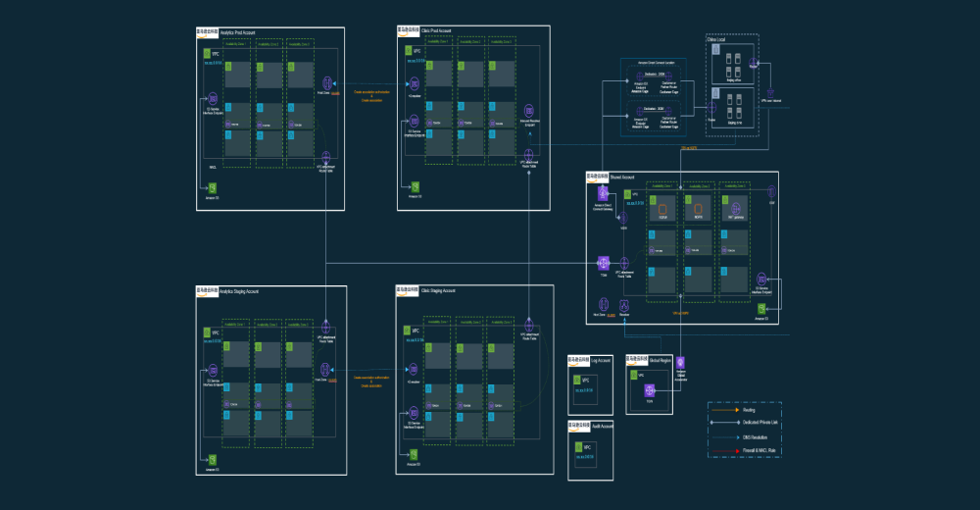The height and width of the screenshot is (510, 980).
Task: Select Resolver icon in Shared Account
Action: point(623,305)
